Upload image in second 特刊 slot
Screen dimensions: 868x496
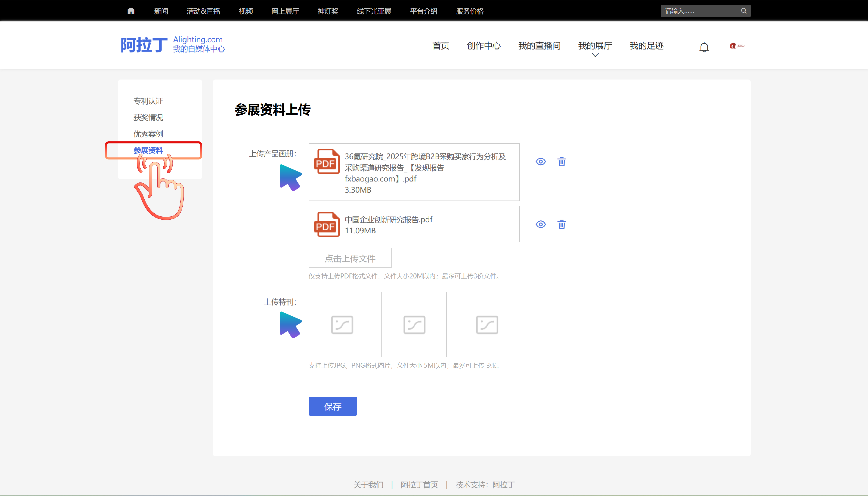pyautogui.click(x=414, y=324)
